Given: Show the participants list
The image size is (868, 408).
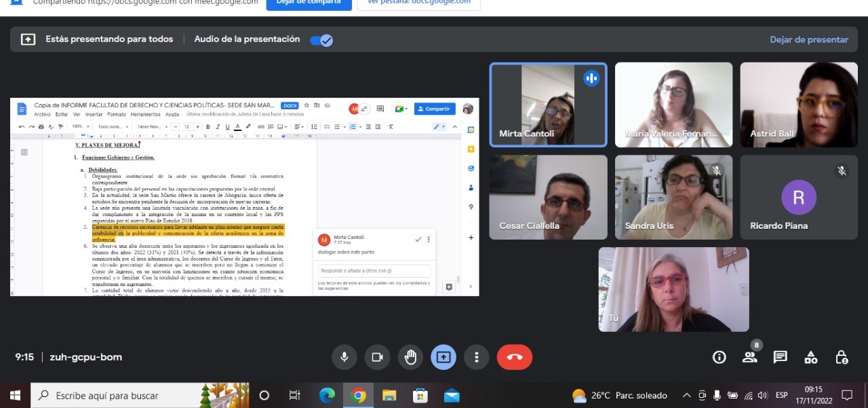Looking at the screenshot, I should [x=749, y=357].
